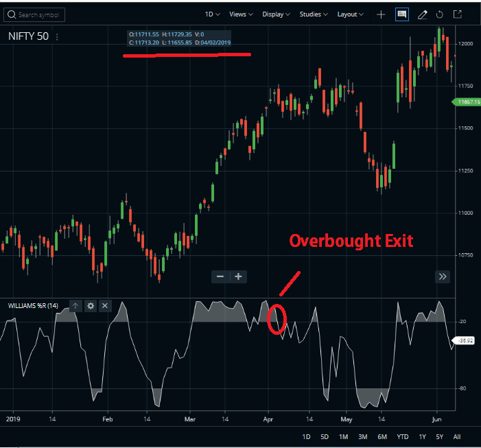Open the Layout dropdown menu
The height and width of the screenshot is (448, 481).
(x=351, y=14)
